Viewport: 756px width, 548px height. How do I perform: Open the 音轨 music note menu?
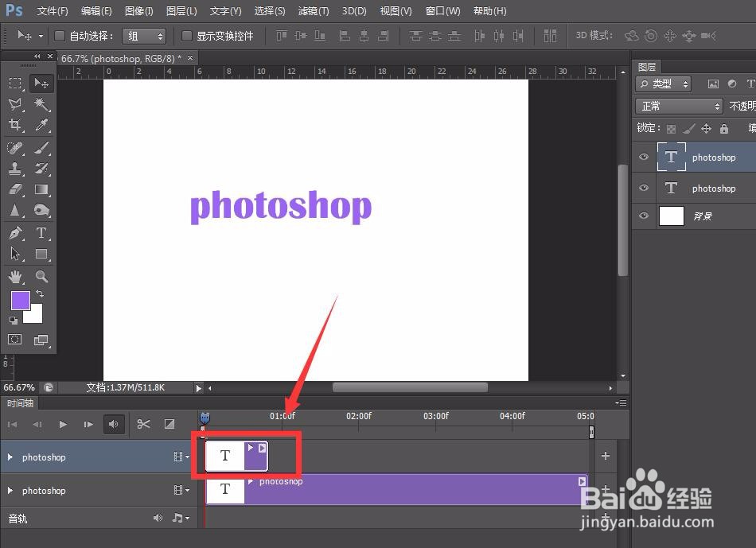click(x=181, y=518)
